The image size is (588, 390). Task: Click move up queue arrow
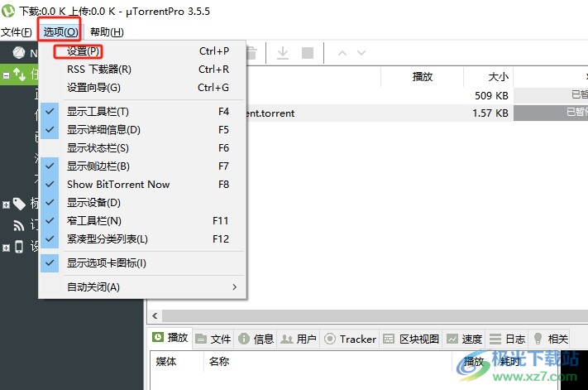[342, 53]
